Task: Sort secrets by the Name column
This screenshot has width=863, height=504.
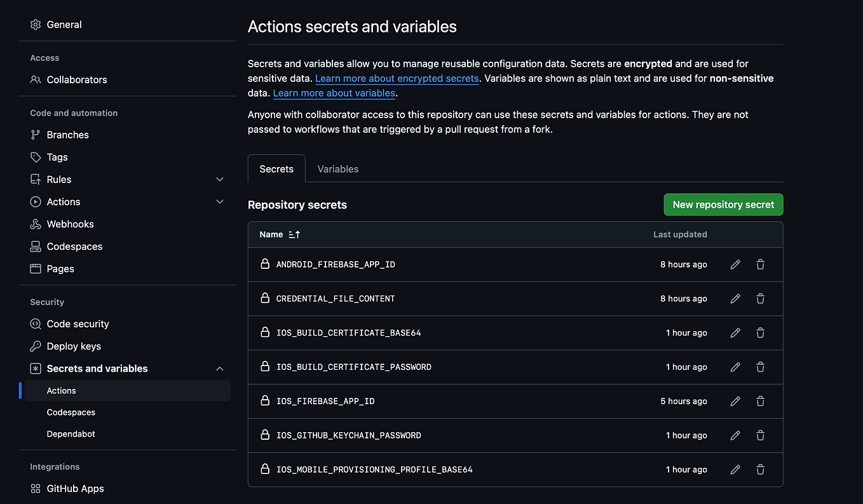Action: tap(280, 234)
